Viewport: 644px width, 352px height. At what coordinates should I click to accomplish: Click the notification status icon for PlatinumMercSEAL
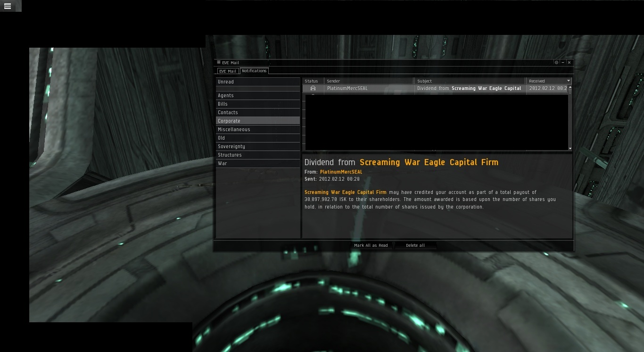313,88
